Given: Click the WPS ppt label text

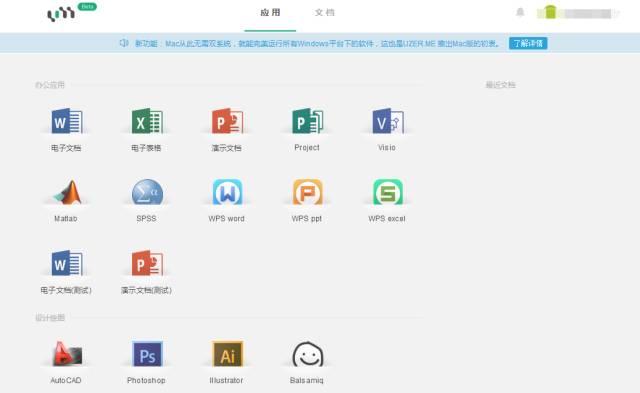Looking at the screenshot, I should 307,219.
